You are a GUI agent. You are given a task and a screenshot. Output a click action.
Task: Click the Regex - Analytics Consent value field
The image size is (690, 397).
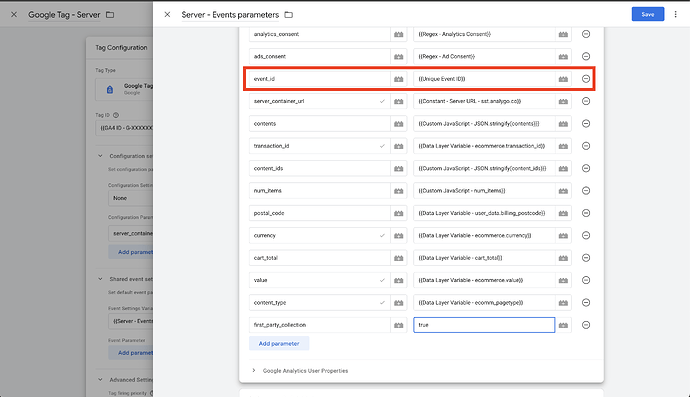pos(484,34)
